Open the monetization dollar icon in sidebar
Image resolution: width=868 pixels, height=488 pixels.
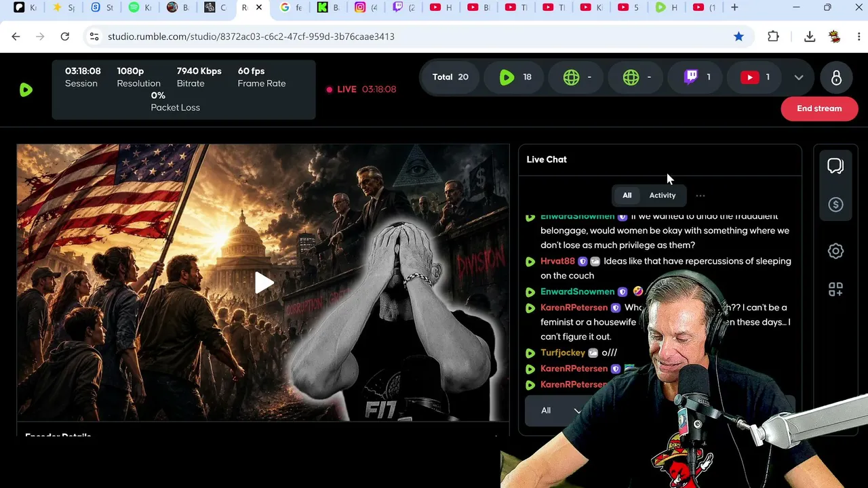835,205
